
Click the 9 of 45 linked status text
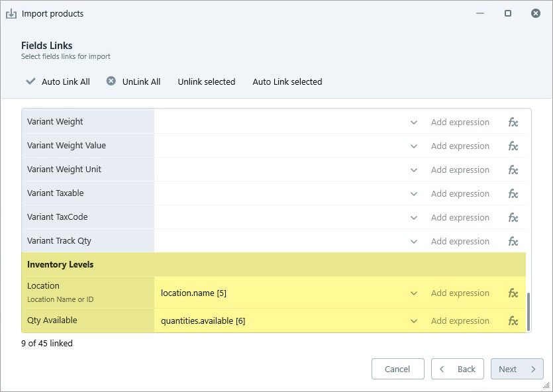pos(47,344)
